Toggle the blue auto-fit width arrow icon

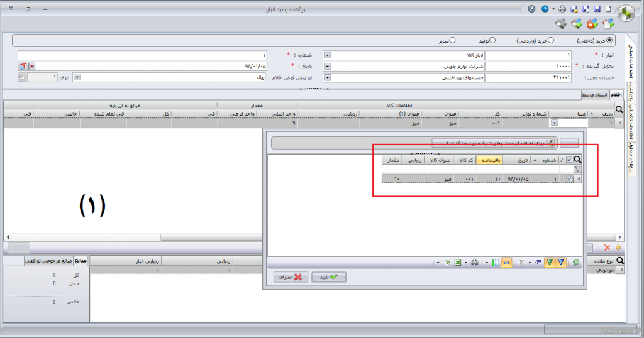tap(506, 263)
